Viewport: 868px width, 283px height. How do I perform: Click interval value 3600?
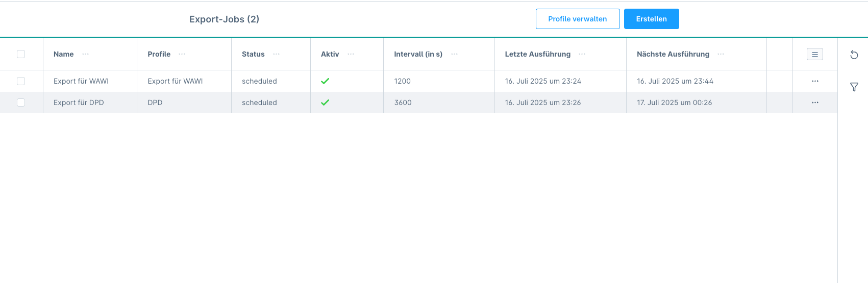403,102
